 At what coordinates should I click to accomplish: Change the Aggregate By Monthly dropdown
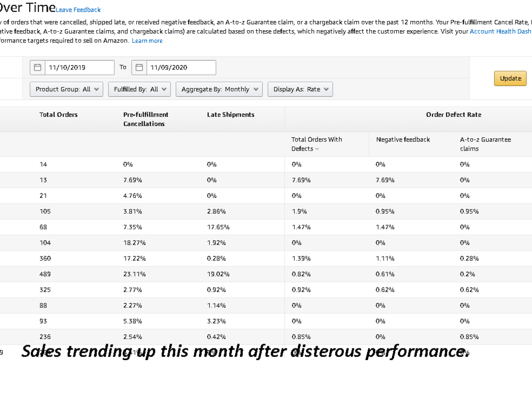point(219,89)
